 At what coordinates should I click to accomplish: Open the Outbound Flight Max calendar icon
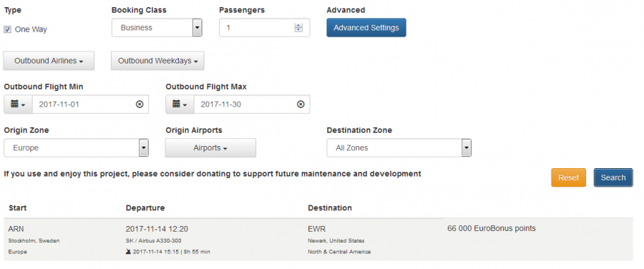pyautogui.click(x=180, y=104)
